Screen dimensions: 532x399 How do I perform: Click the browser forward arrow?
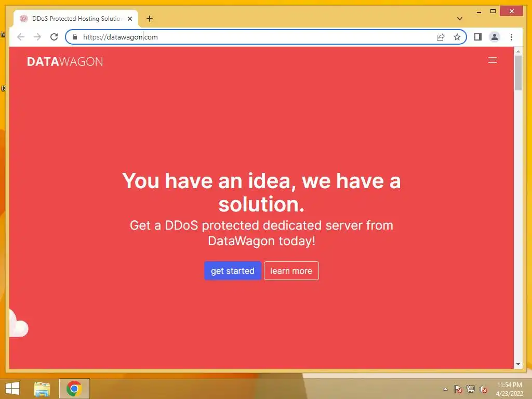[37, 37]
